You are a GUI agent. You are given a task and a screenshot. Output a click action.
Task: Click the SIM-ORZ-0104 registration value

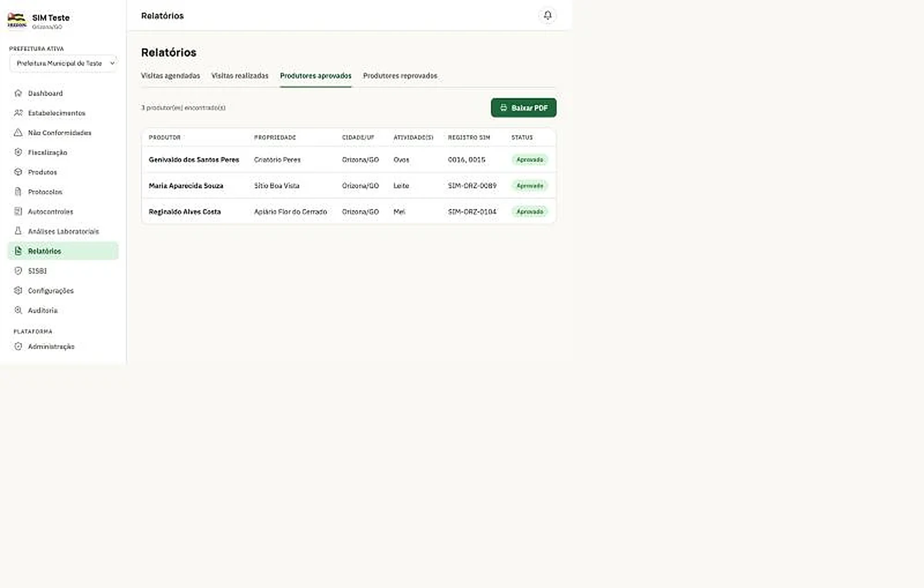point(472,212)
